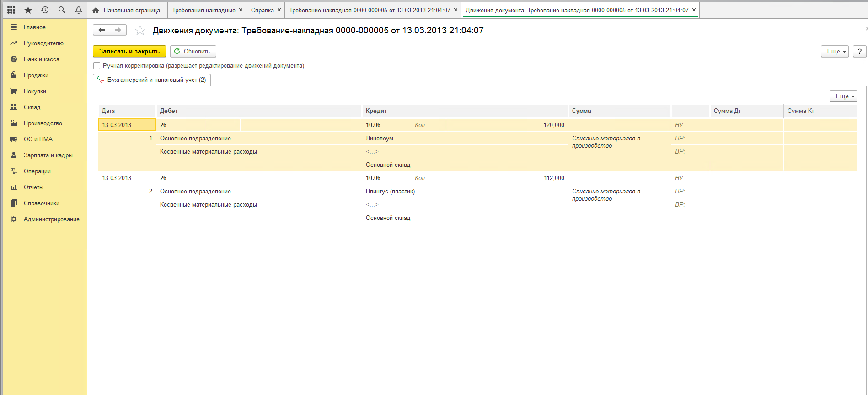Click the Склад grid icon
868x395 pixels.
14,107
